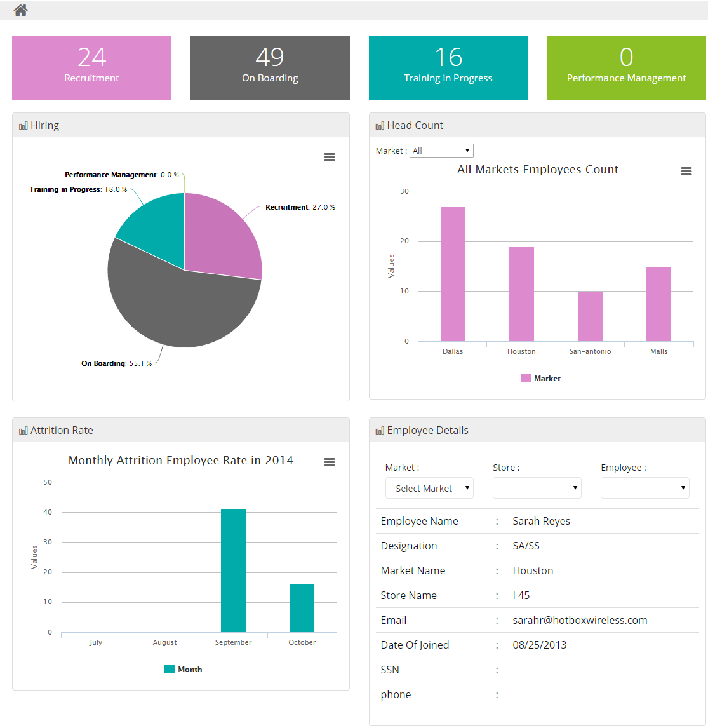Click the chart icon beside Employee Details
The width and height of the screenshot is (708, 728).
380,431
